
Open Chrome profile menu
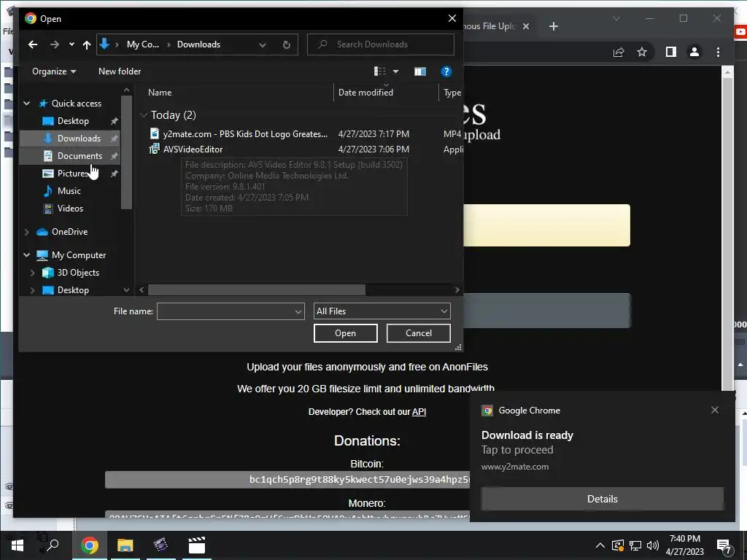694,52
